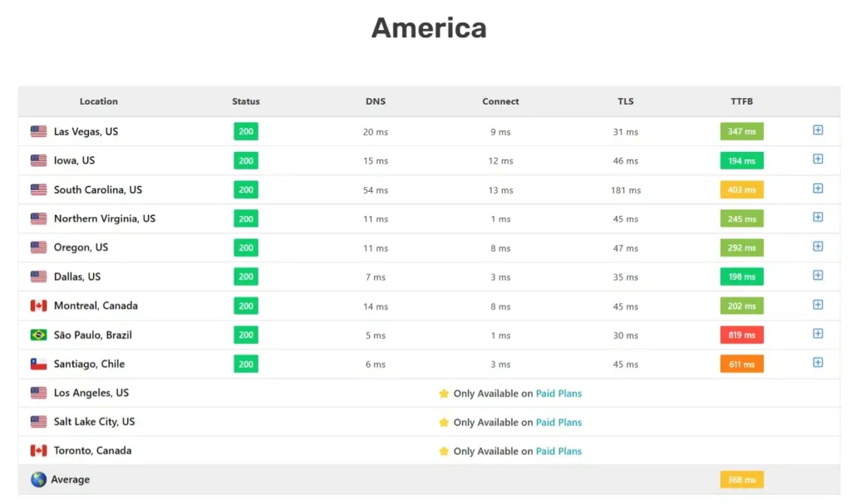The width and height of the screenshot is (851, 504).
Task: Select the South Carolina, US location name
Action: (98, 189)
